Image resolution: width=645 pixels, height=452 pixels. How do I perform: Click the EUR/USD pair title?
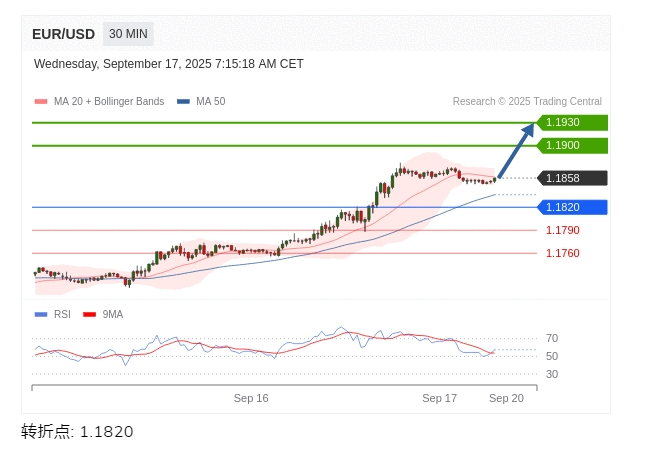click(x=63, y=34)
